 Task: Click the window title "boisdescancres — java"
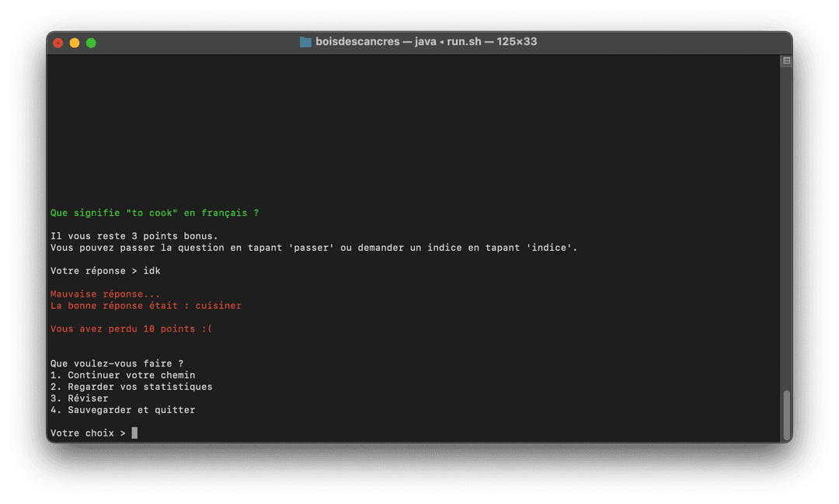coord(375,42)
